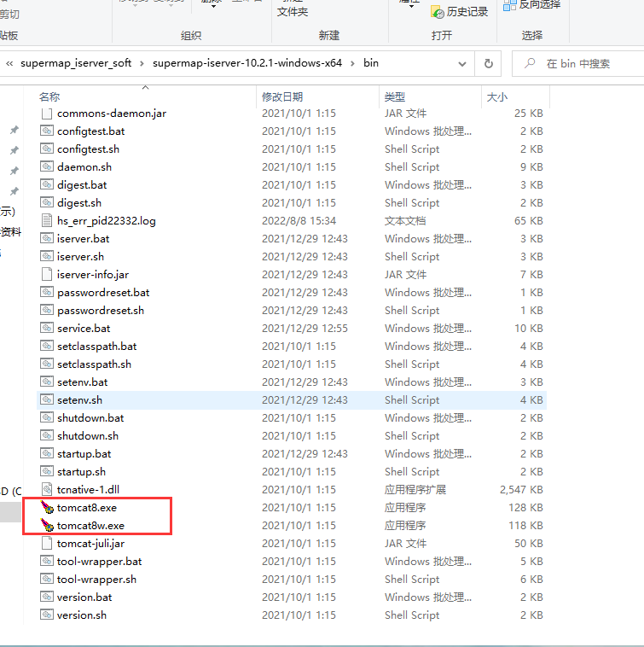
Task: Click the 应用程序扩展 type cell
Action: tap(415, 490)
